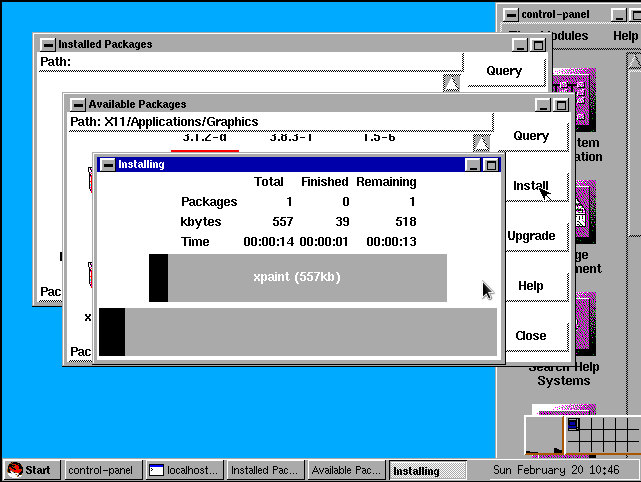This screenshot has height=482, width=641.
Task: Click the xpaint package progress bar
Action: [x=297, y=277]
